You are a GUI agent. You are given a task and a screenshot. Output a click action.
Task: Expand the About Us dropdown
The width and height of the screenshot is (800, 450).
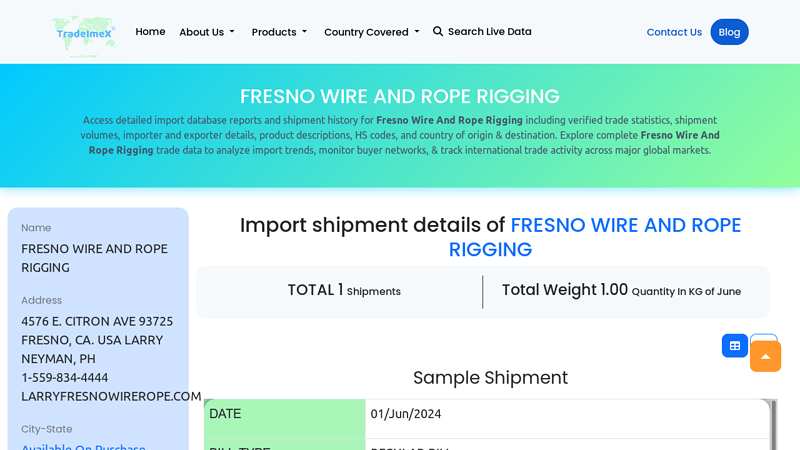pos(207,32)
